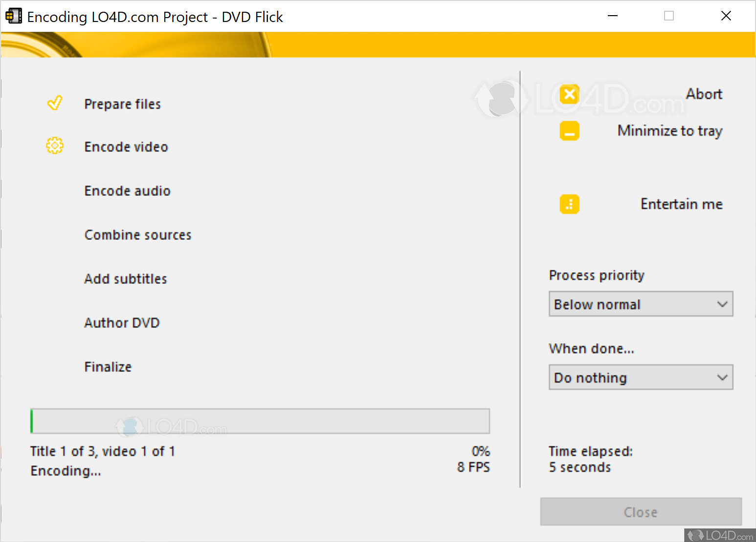
Task: Select the Minimize to tray text
Action: click(x=669, y=130)
